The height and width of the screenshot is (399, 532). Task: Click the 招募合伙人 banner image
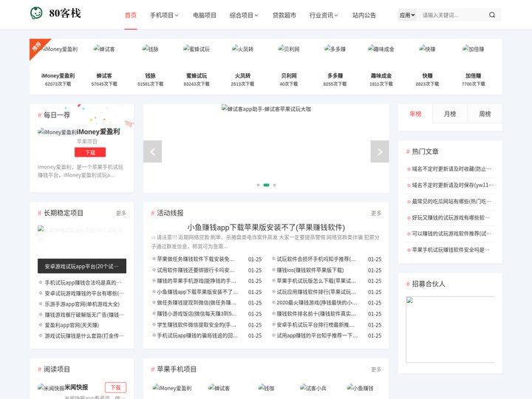point(450,330)
